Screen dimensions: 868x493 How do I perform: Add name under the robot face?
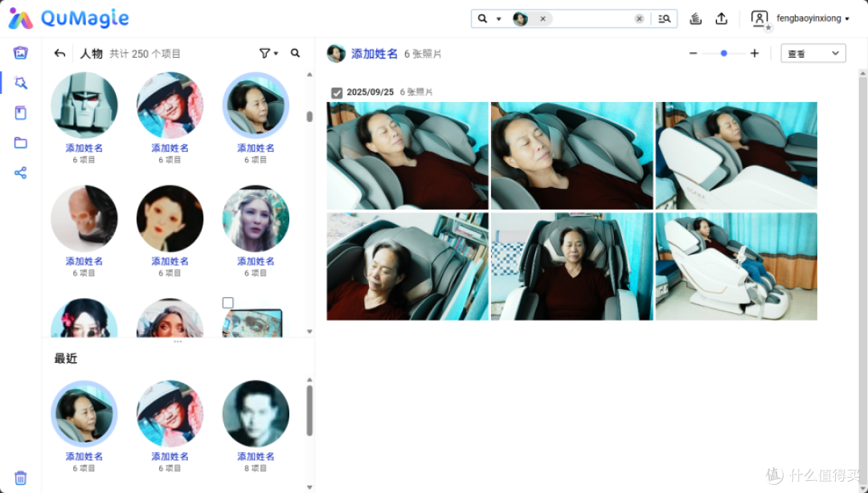tap(84, 148)
